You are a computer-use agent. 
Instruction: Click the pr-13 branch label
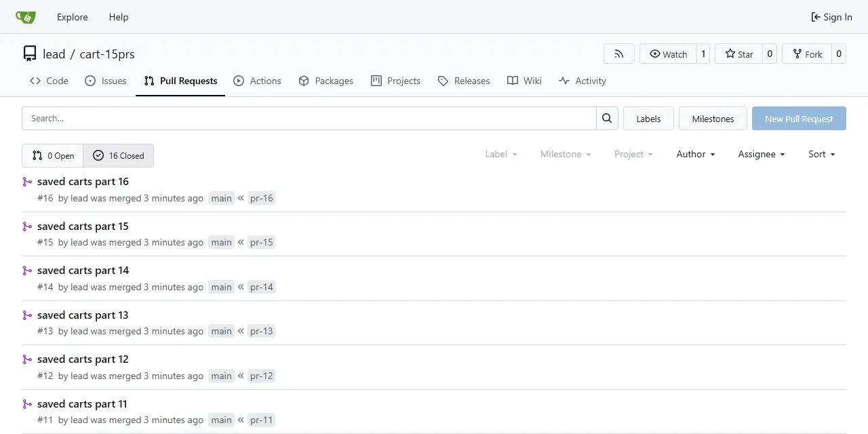[x=261, y=331]
